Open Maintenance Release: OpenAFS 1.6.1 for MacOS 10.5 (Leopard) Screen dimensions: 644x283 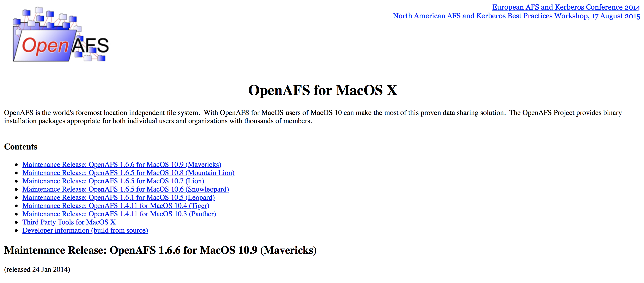(119, 197)
